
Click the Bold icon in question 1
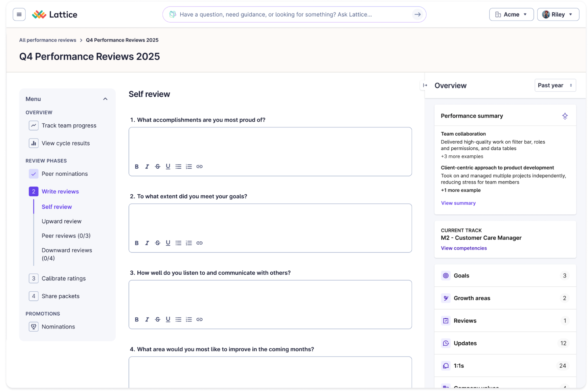coord(137,167)
